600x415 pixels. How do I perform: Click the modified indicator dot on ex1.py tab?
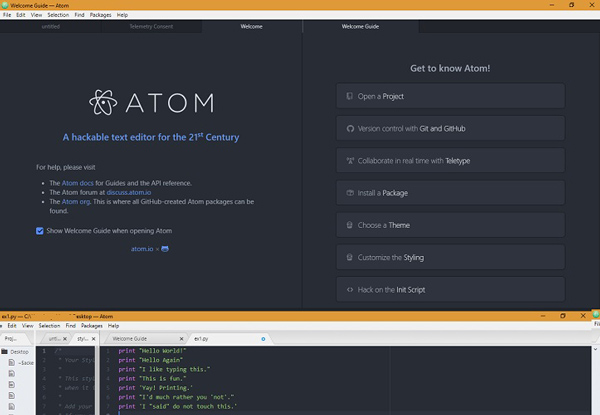tap(263, 339)
